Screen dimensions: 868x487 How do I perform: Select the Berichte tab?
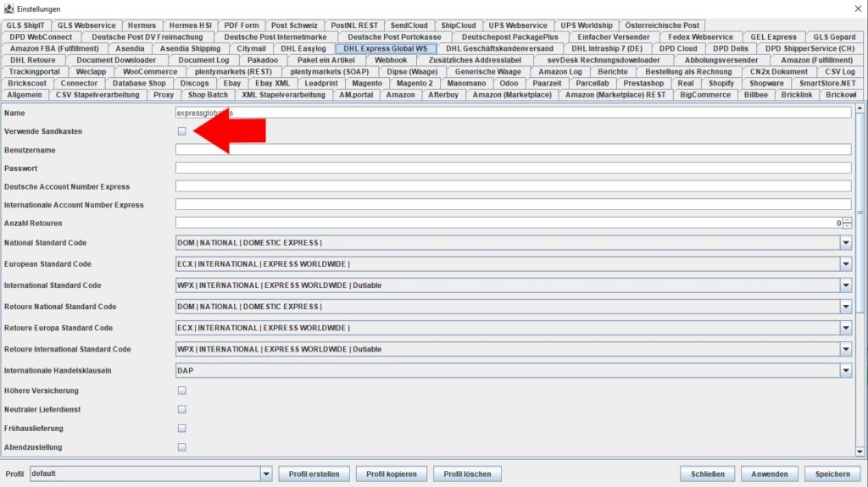pyautogui.click(x=613, y=72)
